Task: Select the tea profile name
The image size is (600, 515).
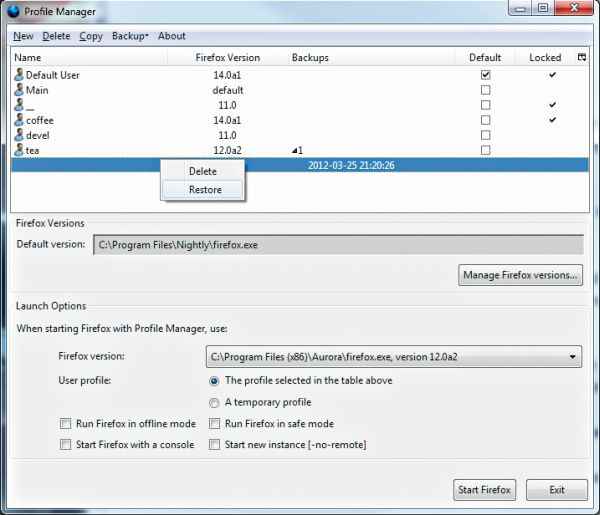Action: [32, 150]
